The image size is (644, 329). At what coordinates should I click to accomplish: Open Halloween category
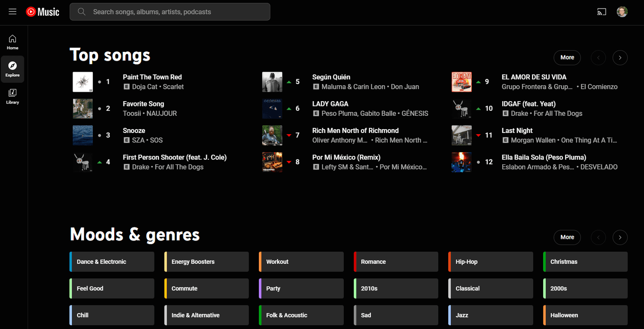(x=586, y=315)
